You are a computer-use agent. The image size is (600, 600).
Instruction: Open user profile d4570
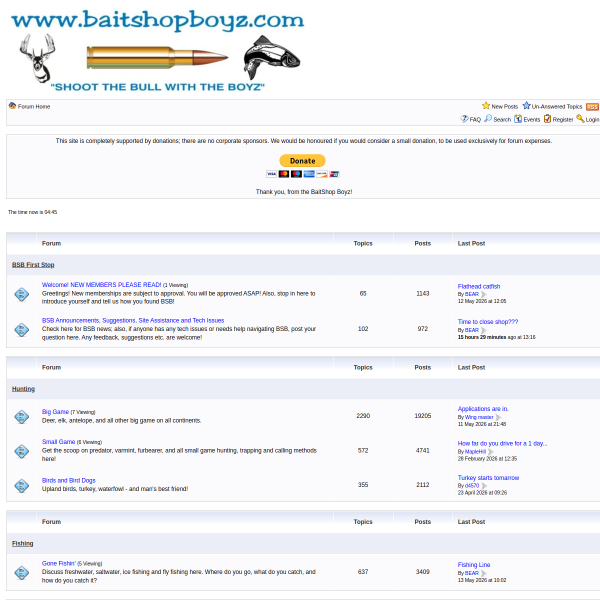pos(472,486)
